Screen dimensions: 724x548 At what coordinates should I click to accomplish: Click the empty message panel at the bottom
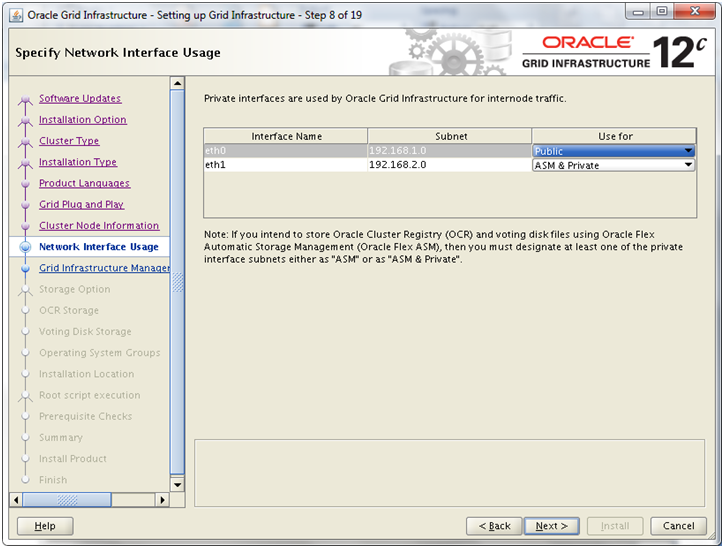tap(449, 473)
